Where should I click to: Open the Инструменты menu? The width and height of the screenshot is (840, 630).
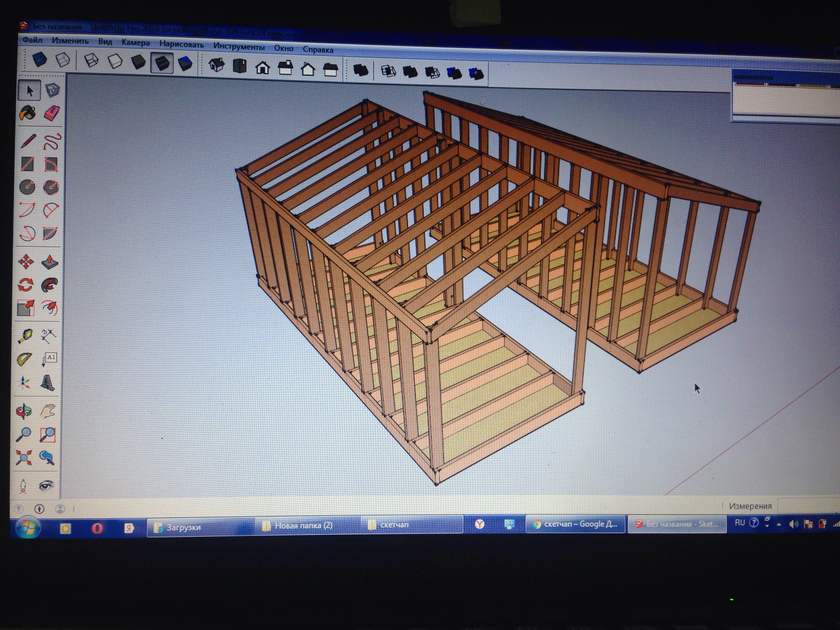tap(239, 47)
